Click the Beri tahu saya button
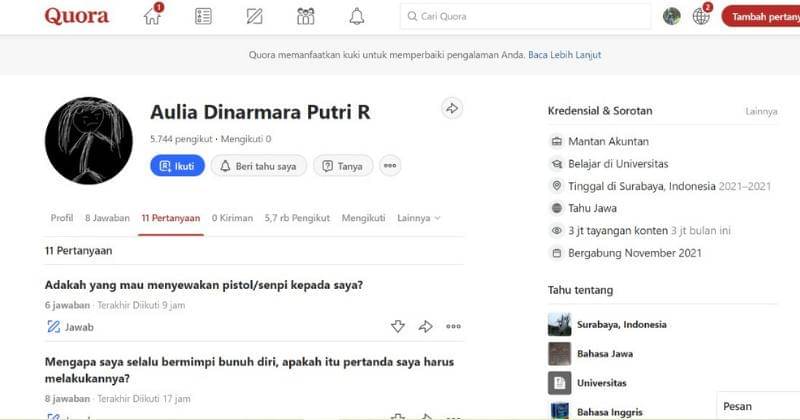The image size is (800, 420). click(x=259, y=166)
